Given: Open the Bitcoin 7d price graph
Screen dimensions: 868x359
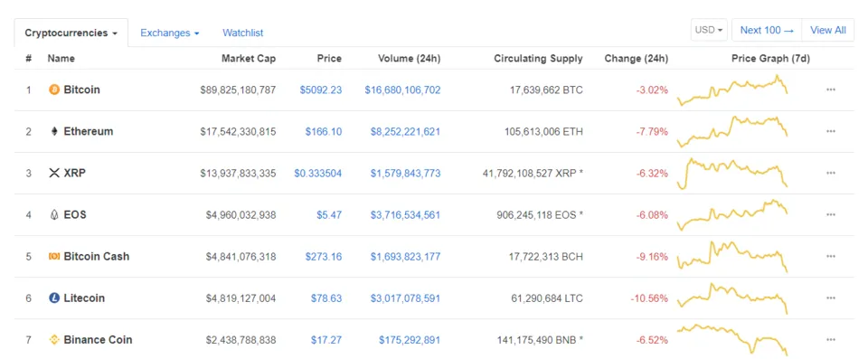Looking at the screenshot, I should (732, 90).
